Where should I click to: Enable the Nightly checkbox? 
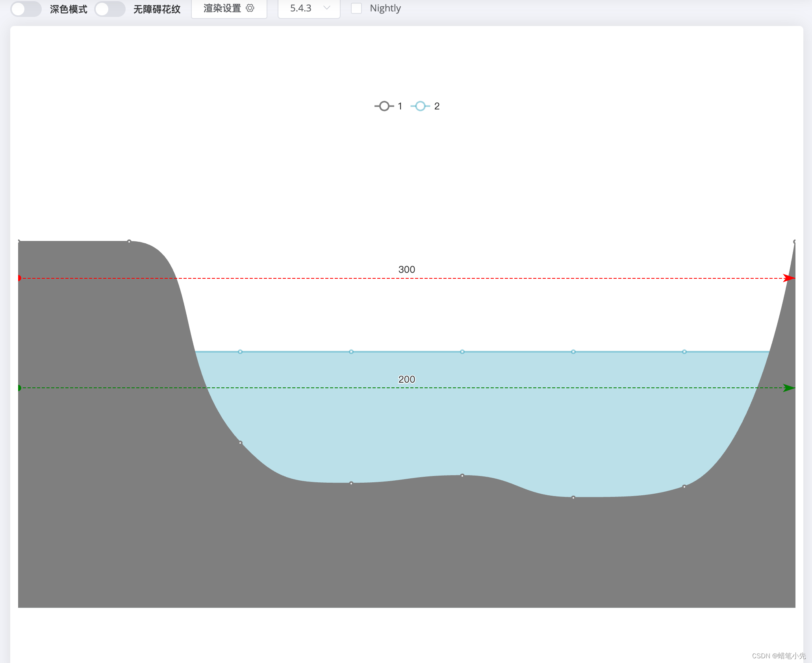pyautogui.click(x=356, y=8)
